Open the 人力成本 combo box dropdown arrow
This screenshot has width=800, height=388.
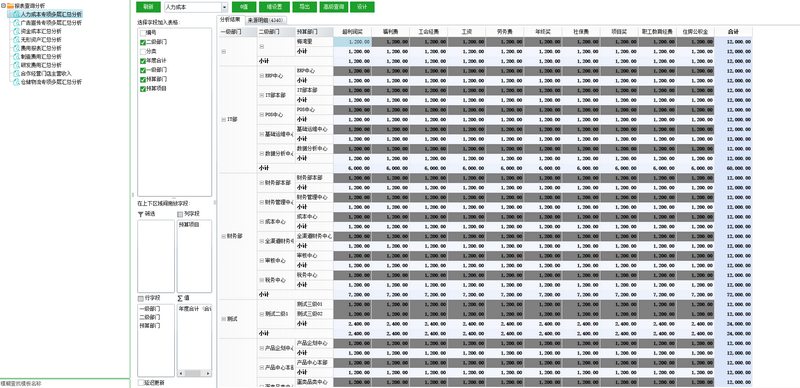pos(224,7)
